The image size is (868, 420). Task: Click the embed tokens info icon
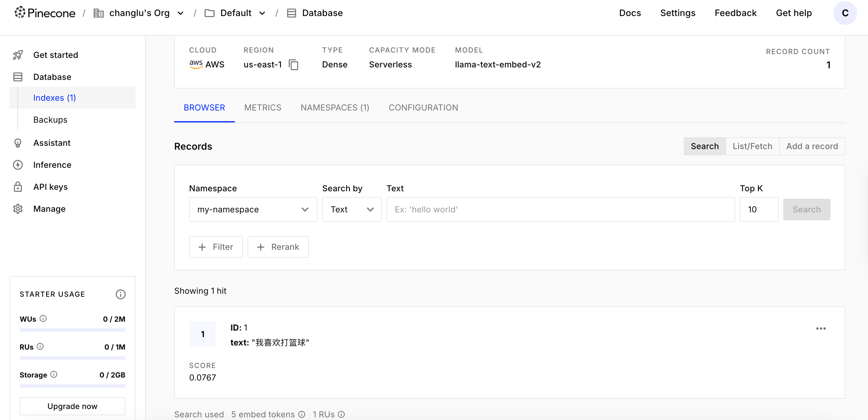302,414
